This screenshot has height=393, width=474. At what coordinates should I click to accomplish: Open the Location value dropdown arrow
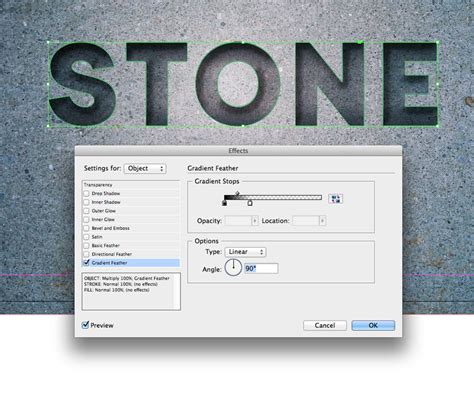pyautogui.click(x=322, y=221)
